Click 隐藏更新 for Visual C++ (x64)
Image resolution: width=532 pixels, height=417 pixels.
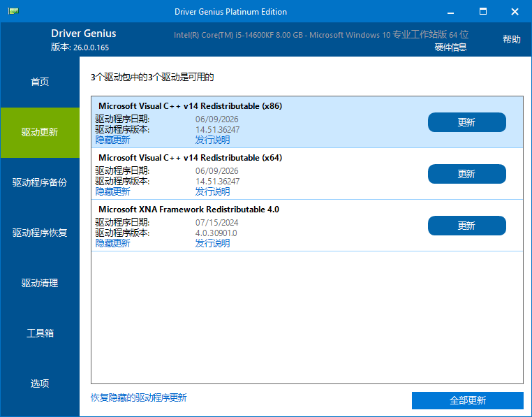tap(112, 191)
